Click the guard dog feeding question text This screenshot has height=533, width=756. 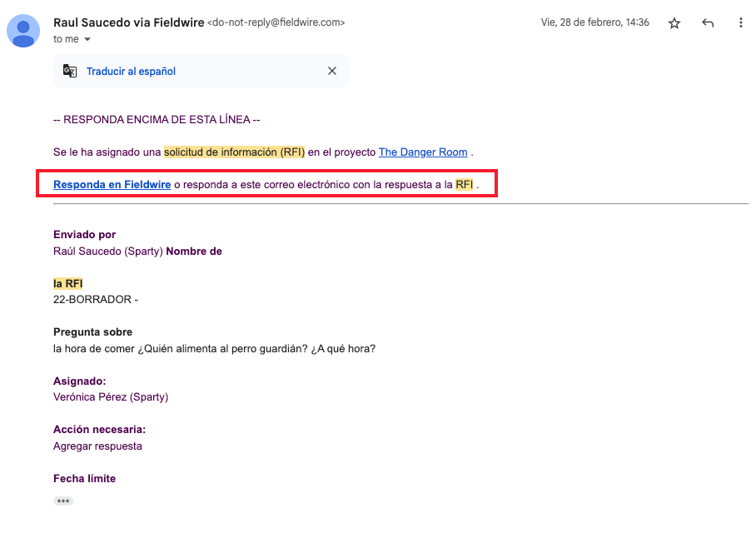click(214, 348)
